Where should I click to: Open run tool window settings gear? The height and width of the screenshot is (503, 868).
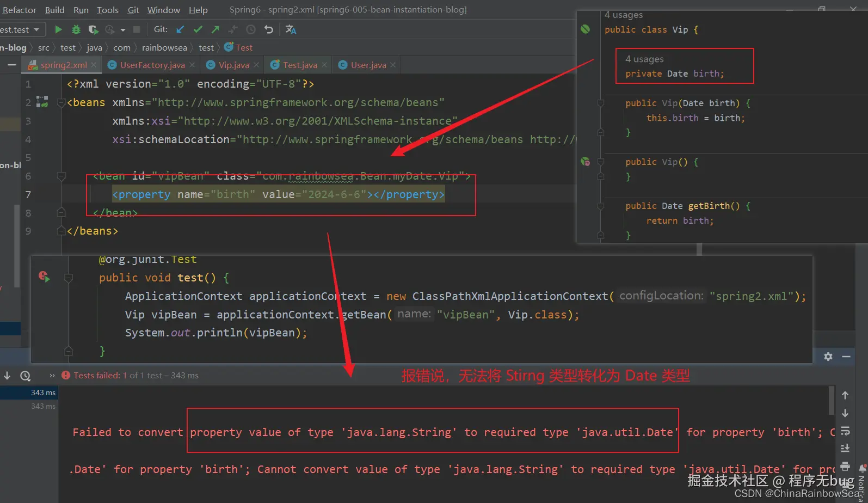point(828,357)
